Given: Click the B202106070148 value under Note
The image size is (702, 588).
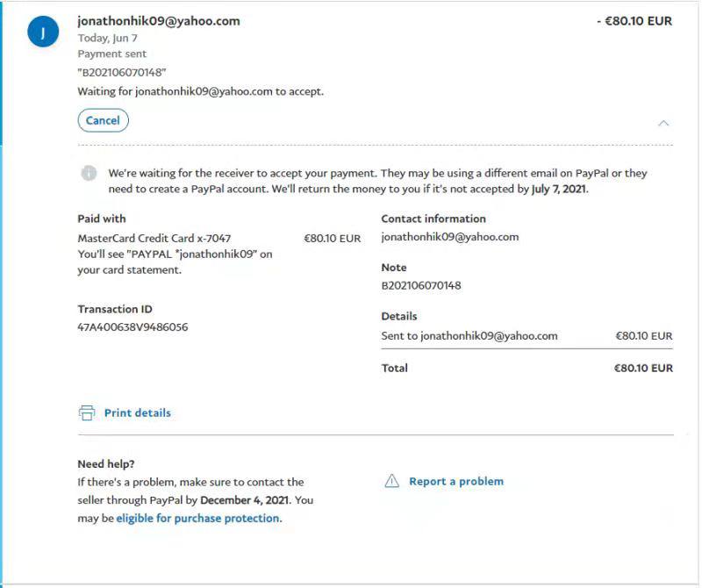Looking at the screenshot, I should pyautogui.click(x=420, y=285).
